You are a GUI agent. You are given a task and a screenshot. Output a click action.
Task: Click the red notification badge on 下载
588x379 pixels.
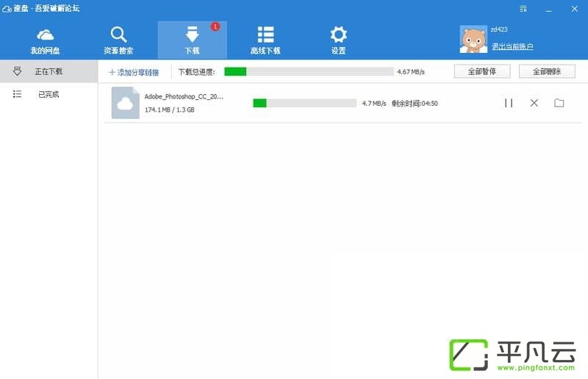[215, 26]
